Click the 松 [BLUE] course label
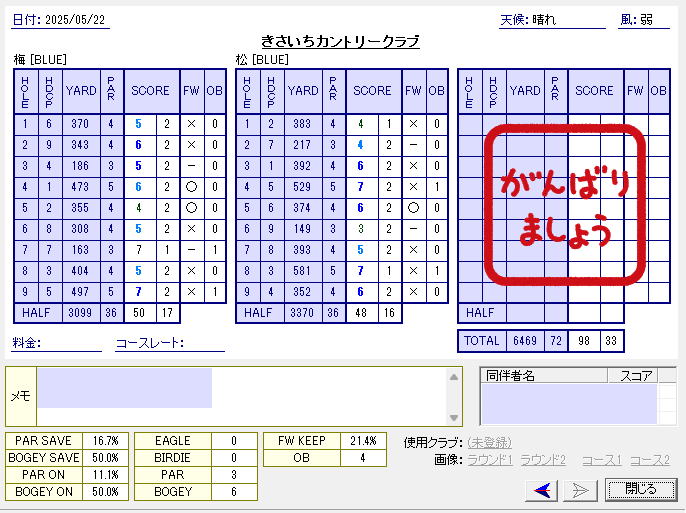 [x=262, y=59]
